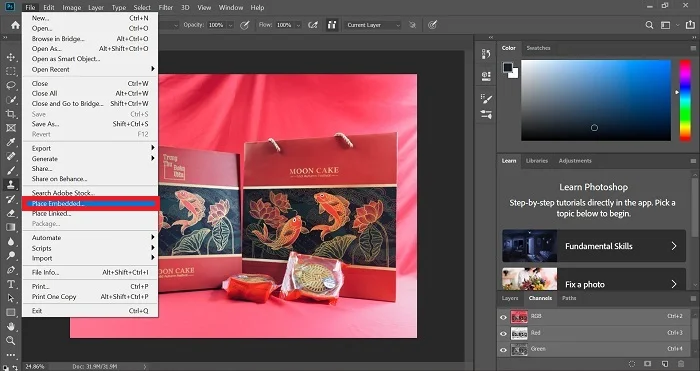Select the Rectangular Marquee tool
Screen dimensions: 700x371
click(11, 71)
